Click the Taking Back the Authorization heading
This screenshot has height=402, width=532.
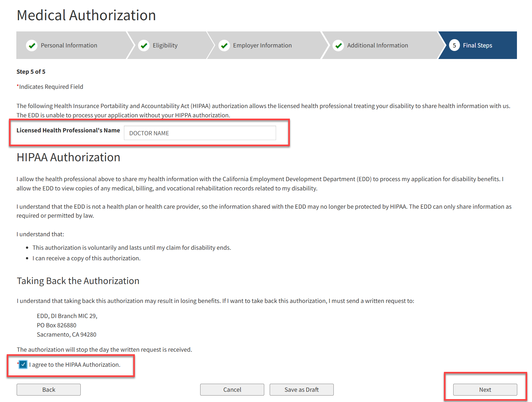(x=78, y=281)
